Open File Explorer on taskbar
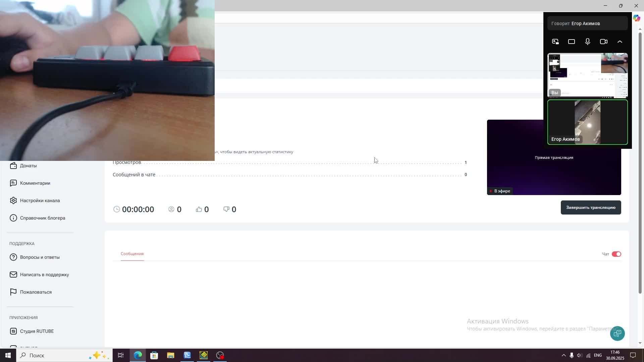 click(171, 355)
